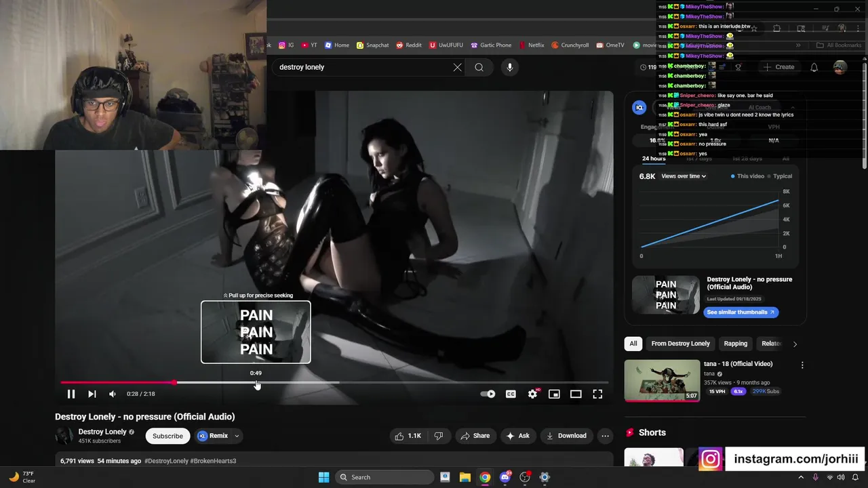Expand the dropdown arrow next to Remix
The width and height of the screenshot is (868, 488).
point(237,436)
